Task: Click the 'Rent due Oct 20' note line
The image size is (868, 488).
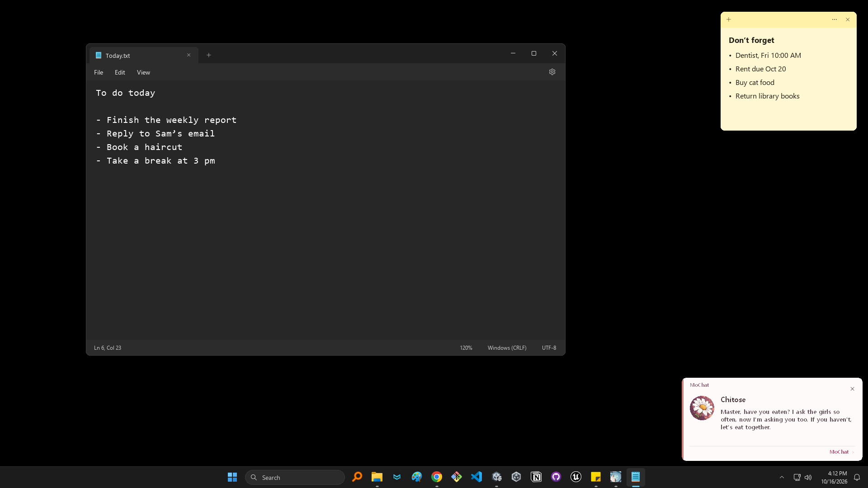Action: pyautogui.click(x=761, y=69)
